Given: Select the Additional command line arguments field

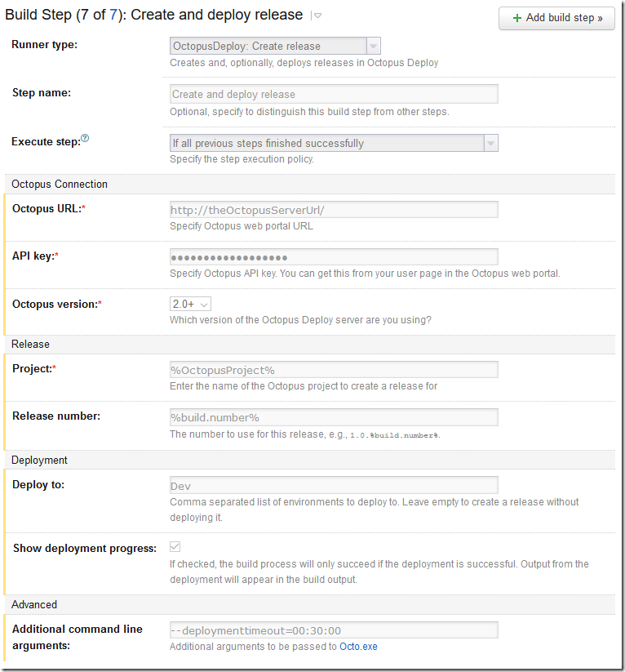Looking at the screenshot, I should (332, 630).
